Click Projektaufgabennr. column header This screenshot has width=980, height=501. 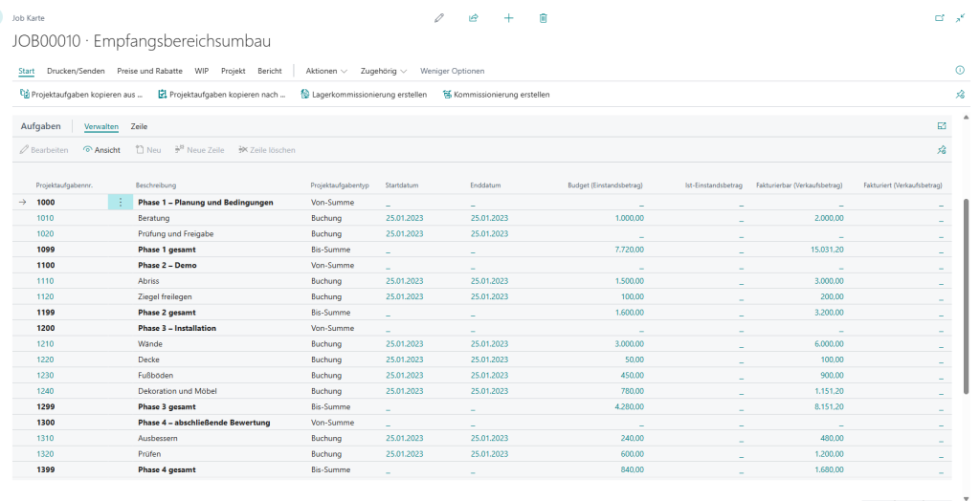(x=64, y=185)
